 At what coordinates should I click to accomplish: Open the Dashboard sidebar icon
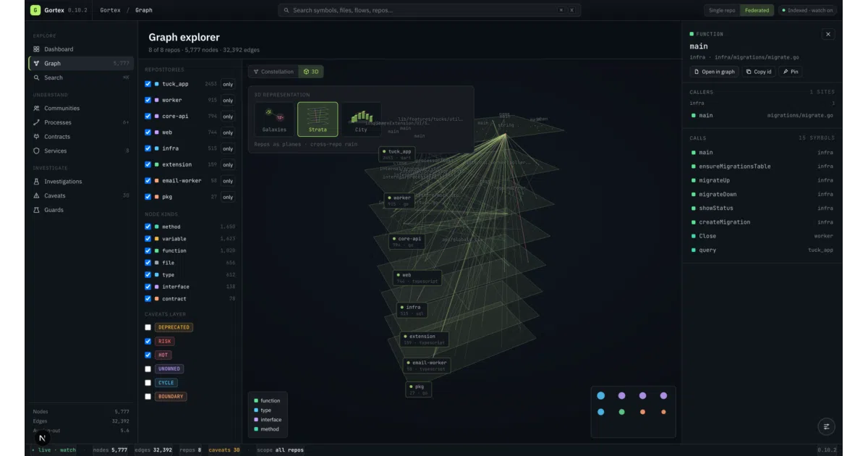(x=37, y=49)
